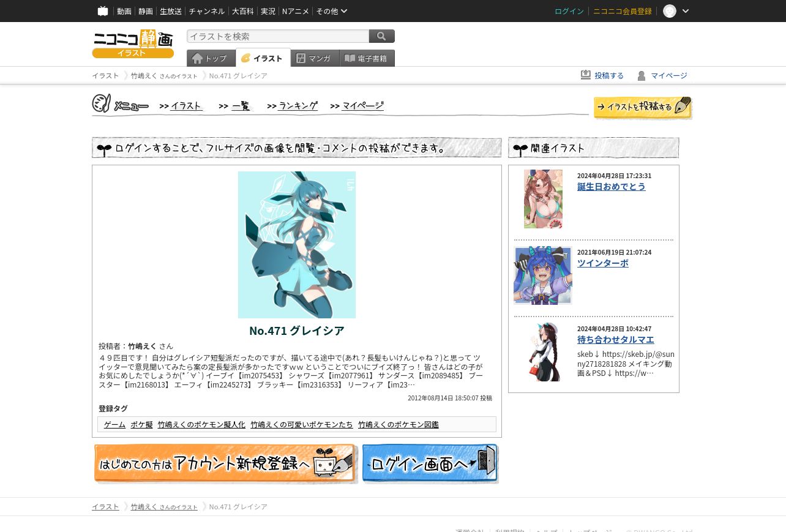Click the ログイン link at top right
This screenshot has height=532, width=786.
(569, 11)
